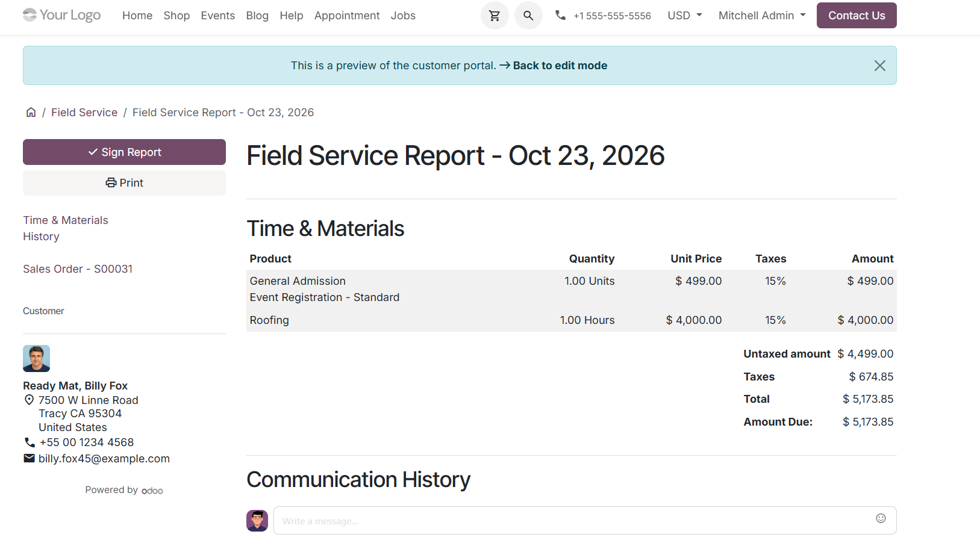Viewport: 980px width, 540px height.
Task: Print the field service report
Action: 124,183
